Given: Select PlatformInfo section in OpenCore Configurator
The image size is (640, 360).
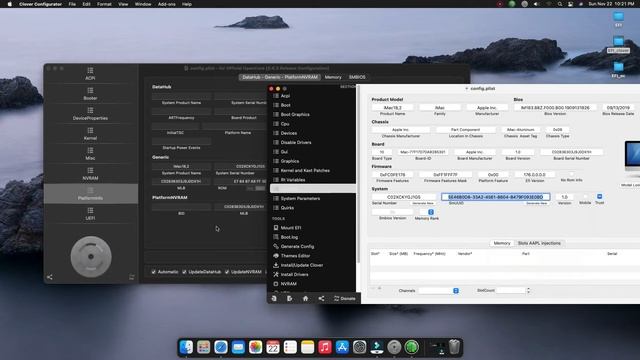Looking at the screenshot, I should tap(90, 194).
